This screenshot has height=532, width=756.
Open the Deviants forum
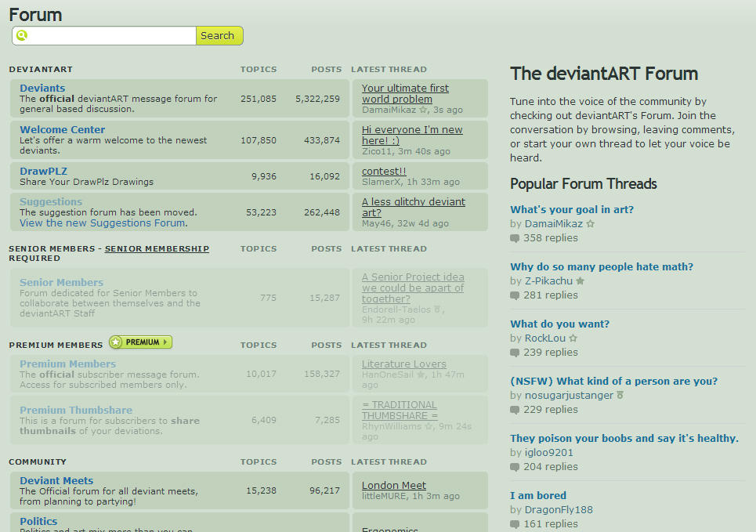(42, 88)
